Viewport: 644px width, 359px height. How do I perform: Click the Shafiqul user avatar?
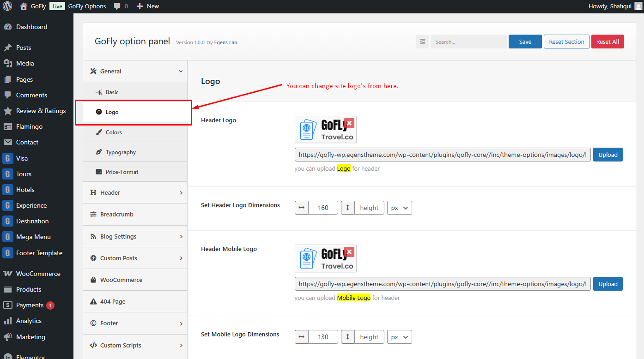click(638, 6)
